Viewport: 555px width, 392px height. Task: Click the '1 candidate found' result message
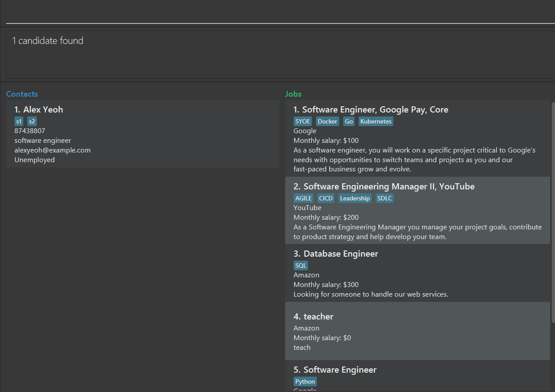point(47,41)
